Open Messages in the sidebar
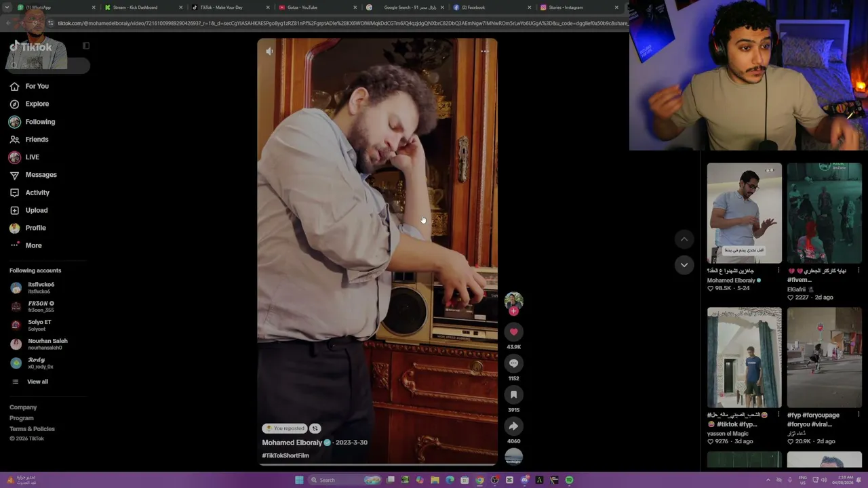 tap(33, 175)
